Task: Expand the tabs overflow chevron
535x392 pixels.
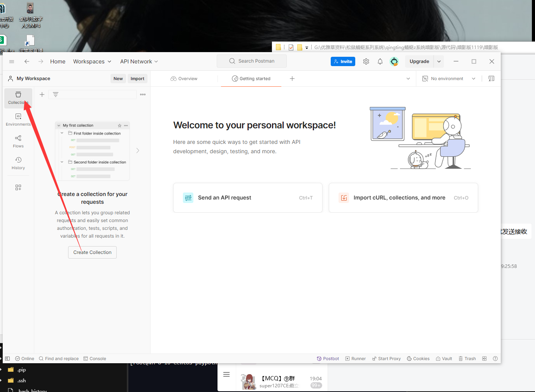Action: 408,79
